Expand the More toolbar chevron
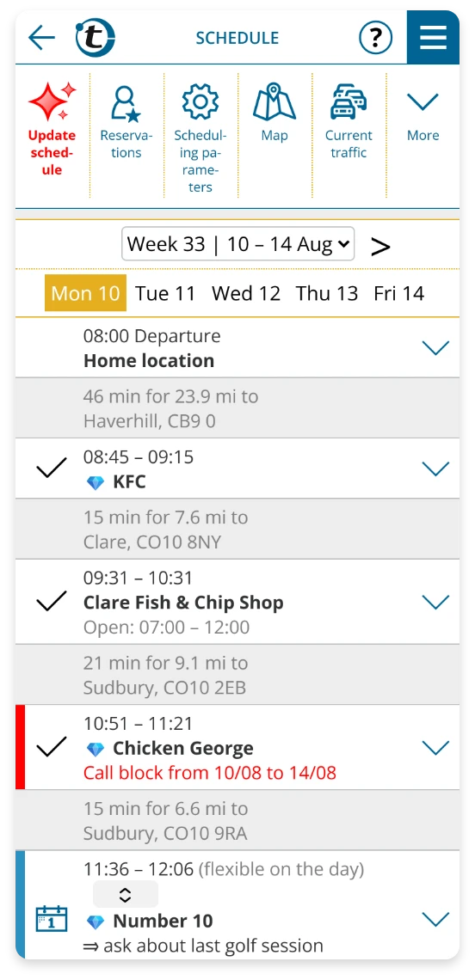The height and width of the screenshot is (980, 475). 423,101
